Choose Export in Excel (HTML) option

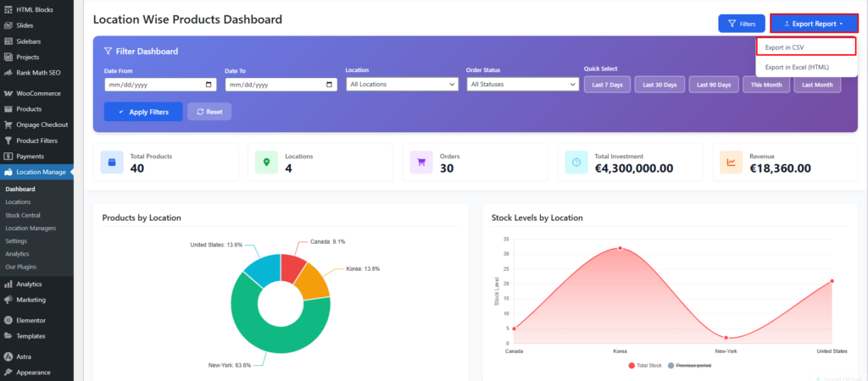coord(805,67)
